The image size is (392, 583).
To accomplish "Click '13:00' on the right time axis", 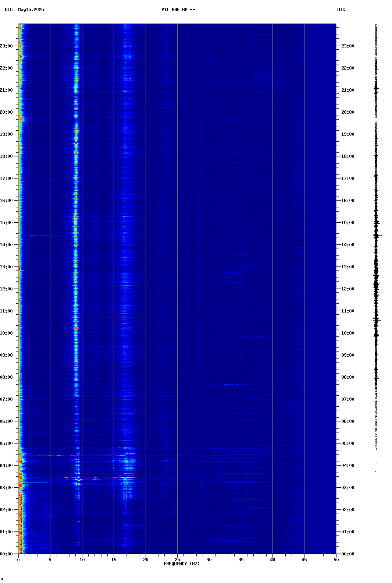I will point(348,267).
